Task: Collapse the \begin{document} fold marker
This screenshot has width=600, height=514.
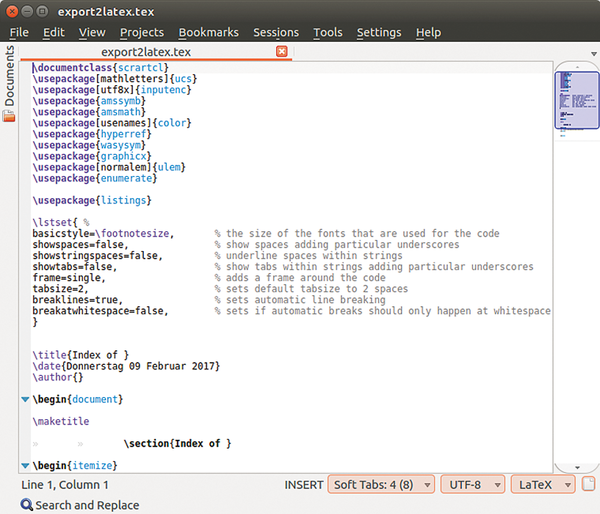Action: pyautogui.click(x=25, y=400)
